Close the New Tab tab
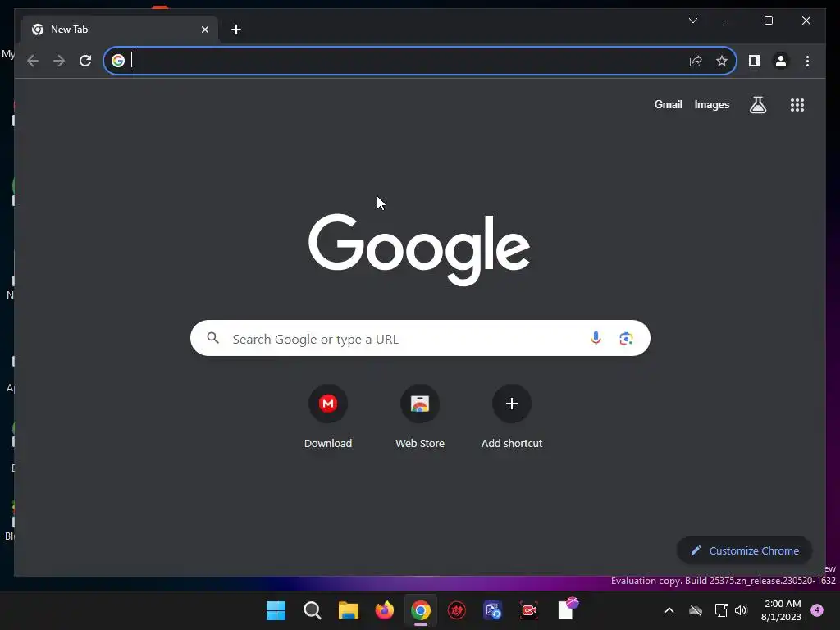 coord(204,30)
